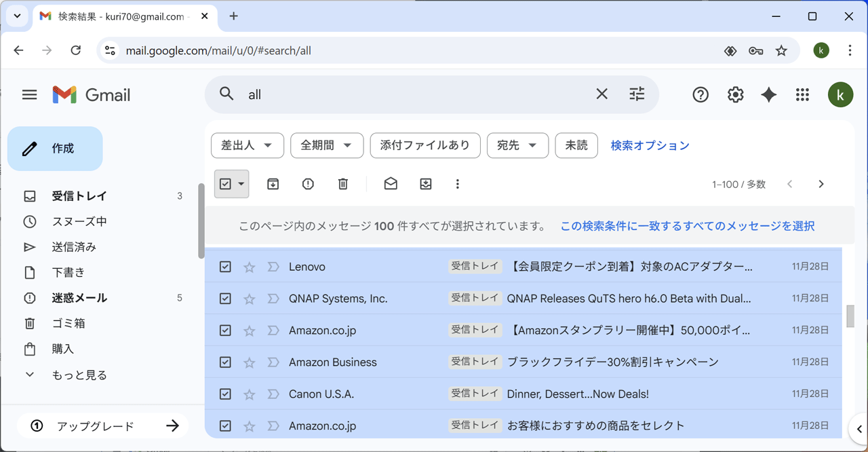The width and height of the screenshot is (868, 452).
Task: Open the select dropdown next to the checkbox
Action: coord(241,183)
